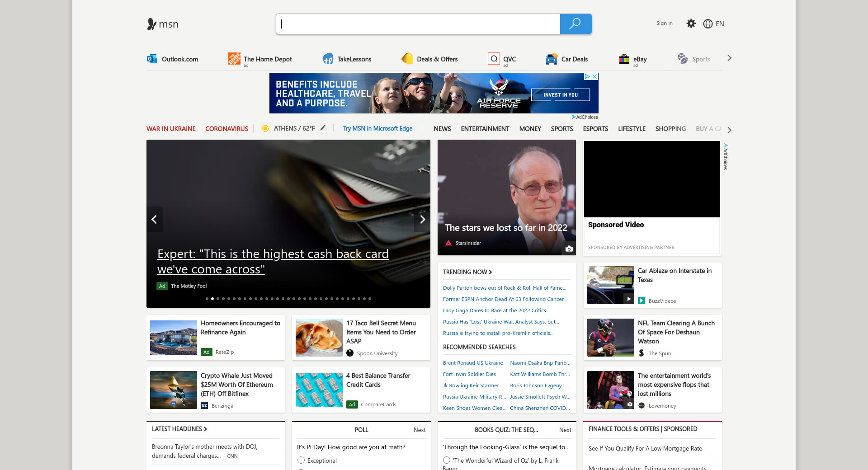The image size is (868, 470).
Task: Go to previous slide in carousel
Action: 154,219
